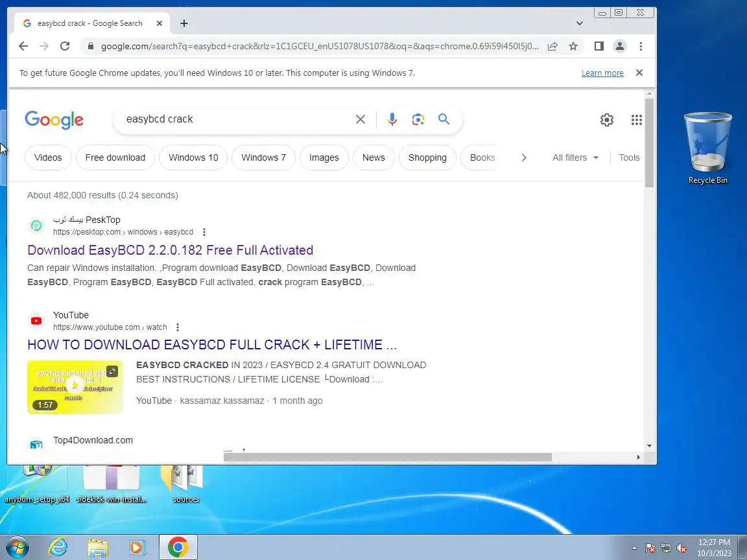Viewport: 747px width, 560px height.
Task: Click the horizontal scrollbar thumb
Action: (387, 457)
